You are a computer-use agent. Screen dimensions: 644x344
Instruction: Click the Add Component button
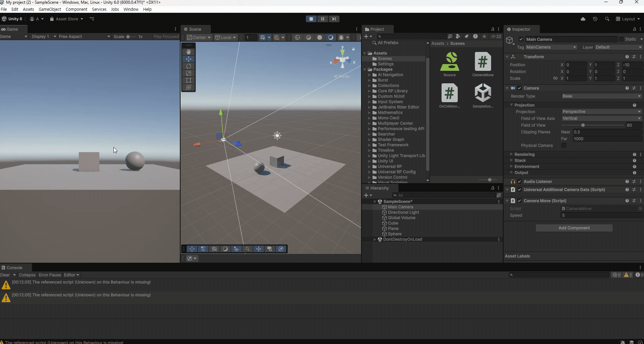point(574,228)
